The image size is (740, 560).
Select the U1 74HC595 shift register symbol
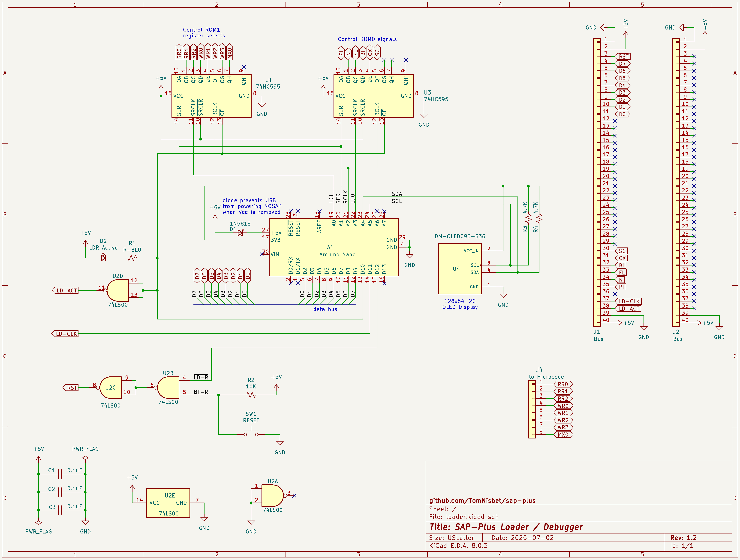[x=211, y=96]
